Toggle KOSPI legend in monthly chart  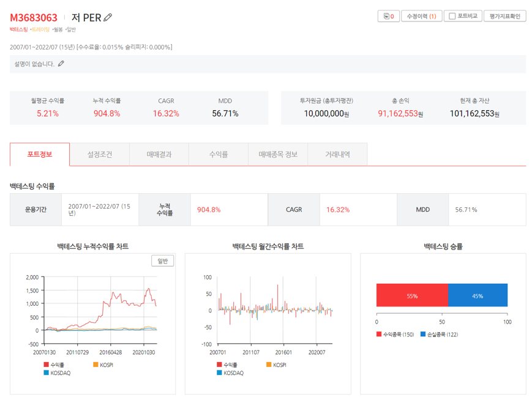tap(276, 365)
